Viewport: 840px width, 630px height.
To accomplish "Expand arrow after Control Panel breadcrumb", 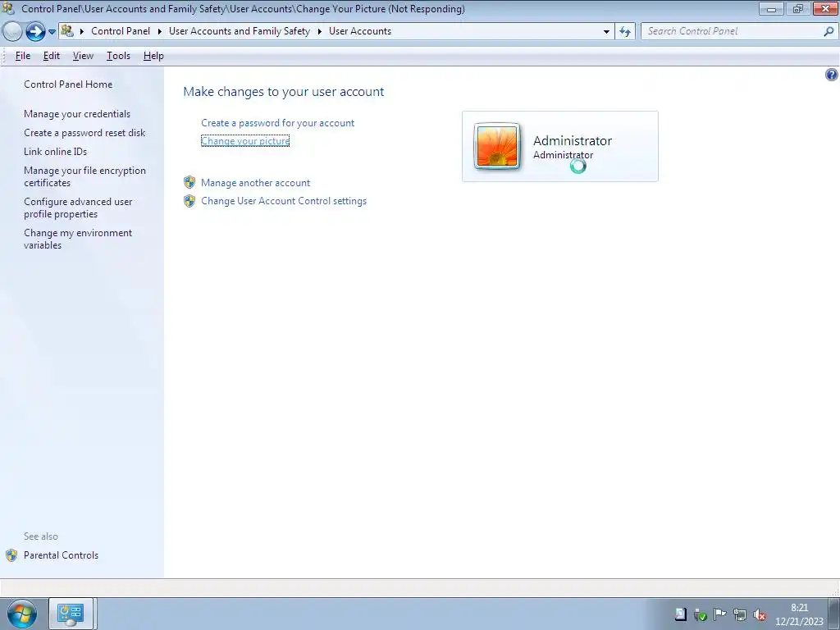I will (x=160, y=32).
